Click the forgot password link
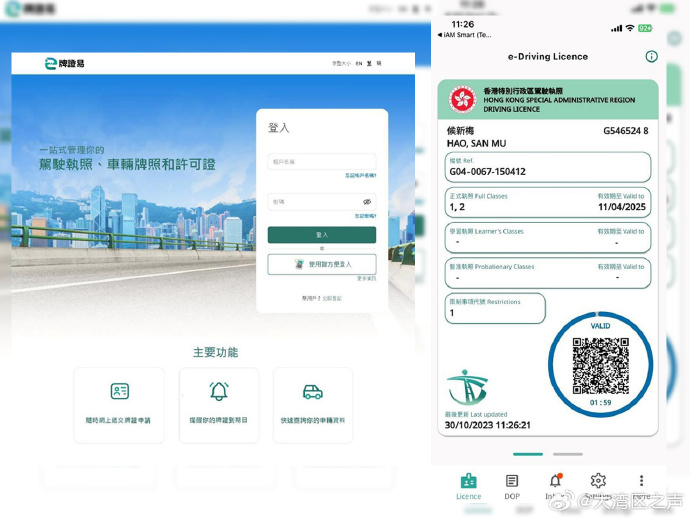 [x=365, y=216]
